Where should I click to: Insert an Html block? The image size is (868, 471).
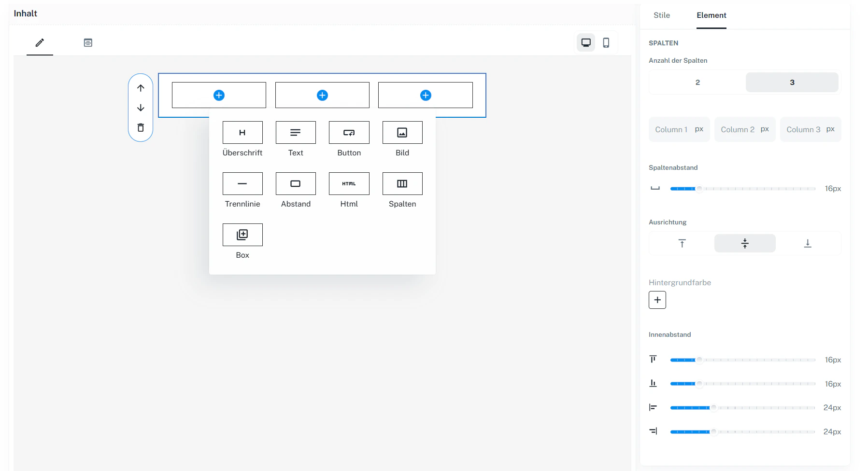pos(349,184)
